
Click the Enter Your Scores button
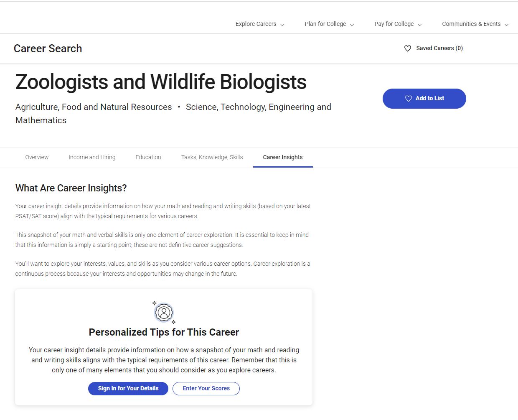click(206, 388)
